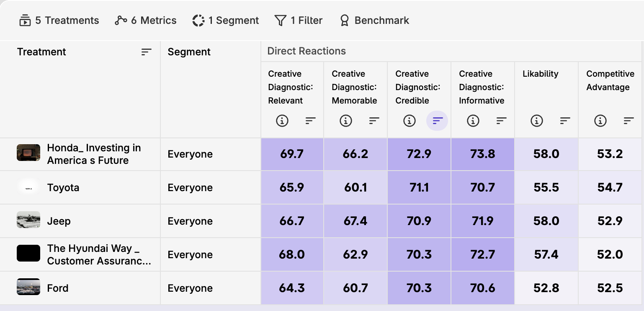The width and height of the screenshot is (644, 311).
Task: Select the Ford treatment name
Action: [x=58, y=288]
